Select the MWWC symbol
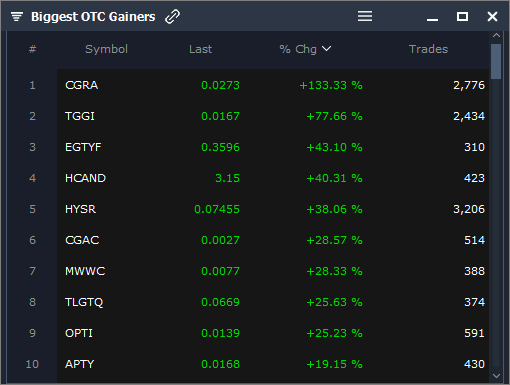Screen dimensions: 510x385 pyautogui.click(x=85, y=271)
